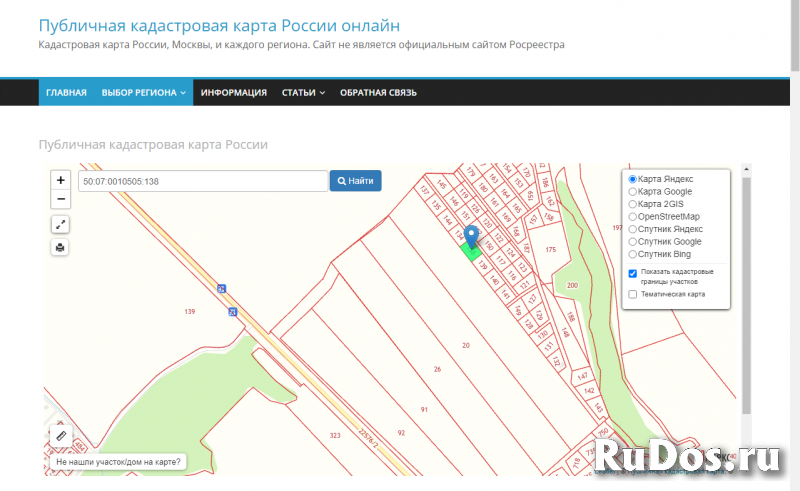Click parcel labeled 323 on map
The height and width of the screenshot is (491, 800).
(335, 435)
